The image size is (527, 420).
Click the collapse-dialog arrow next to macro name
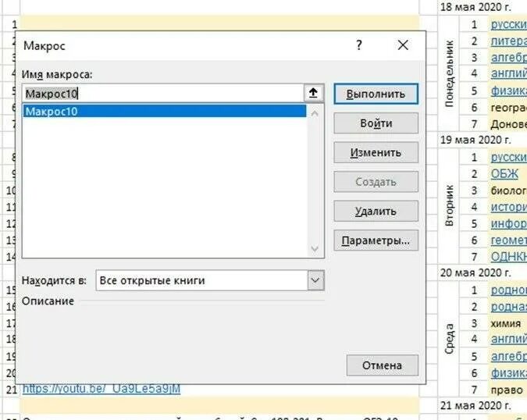point(313,93)
